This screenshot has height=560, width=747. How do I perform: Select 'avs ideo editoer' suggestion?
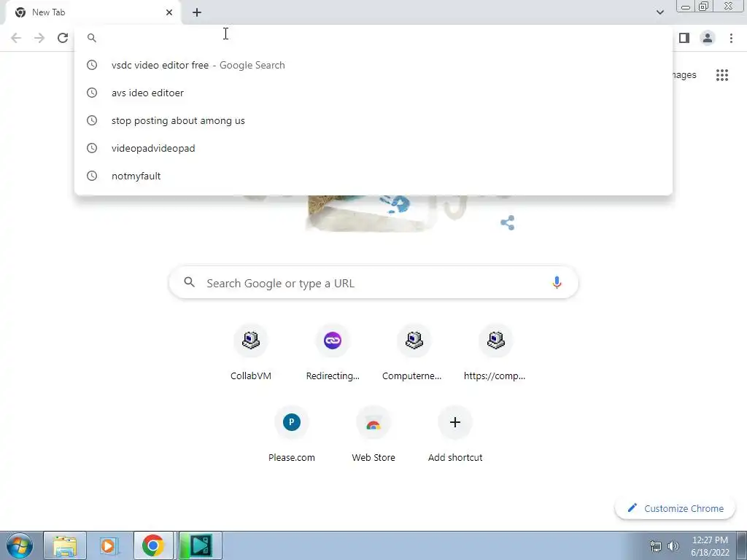click(x=373, y=93)
